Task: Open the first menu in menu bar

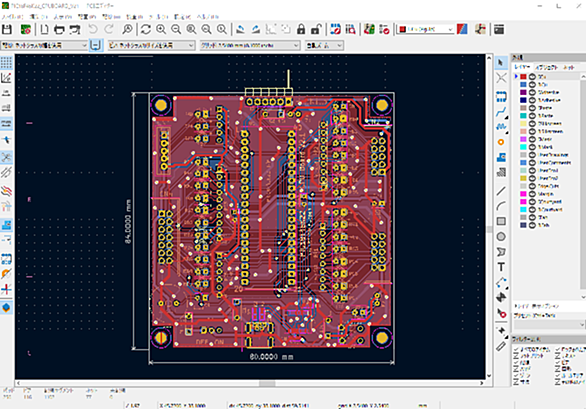Action: [12, 17]
